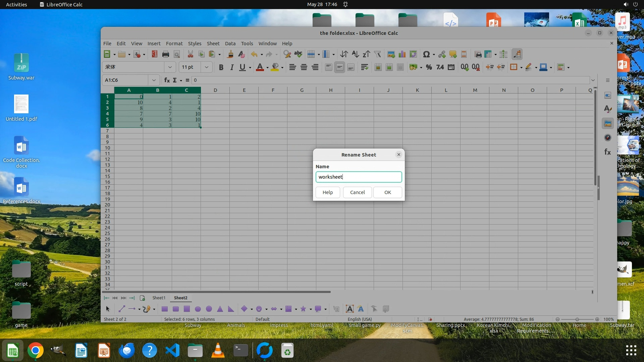Open the font name dropdown
The width and height of the screenshot is (644, 362).
click(170, 67)
